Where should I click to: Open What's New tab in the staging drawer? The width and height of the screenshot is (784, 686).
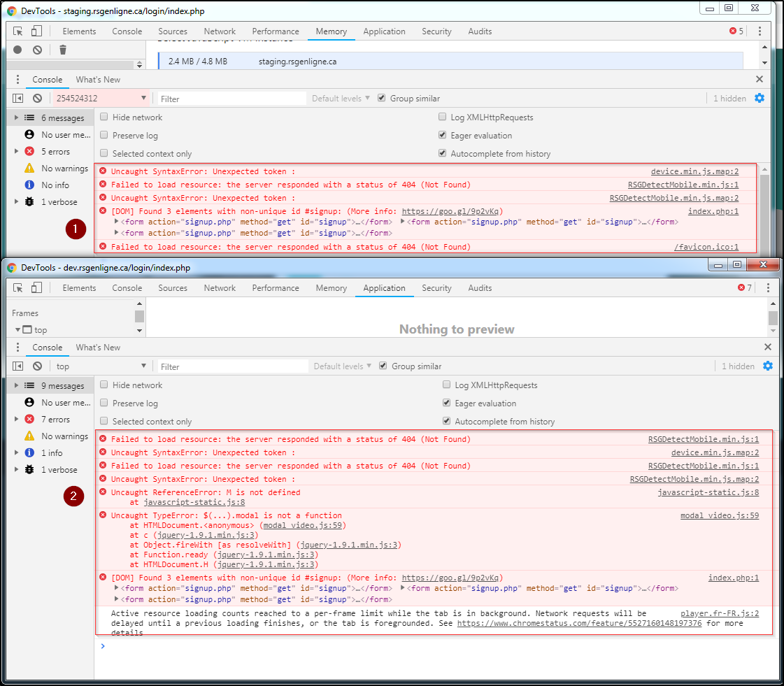(x=98, y=80)
